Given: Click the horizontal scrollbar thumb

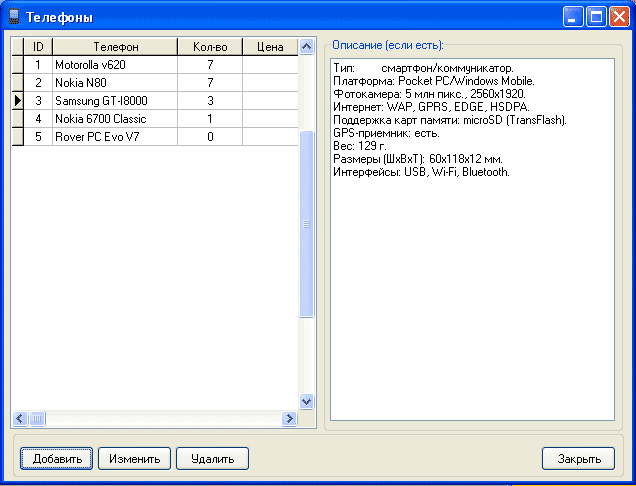Looking at the screenshot, I should click(x=37, y=418).
